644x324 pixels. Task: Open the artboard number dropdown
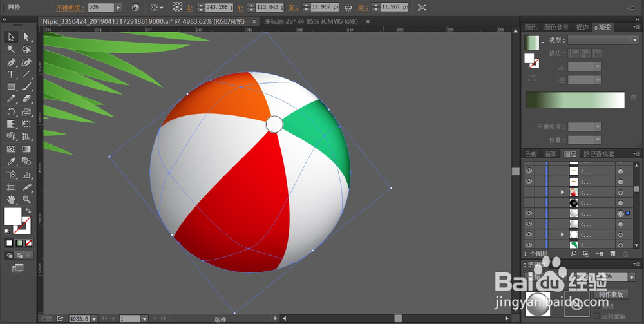click(x=144, y=319)
